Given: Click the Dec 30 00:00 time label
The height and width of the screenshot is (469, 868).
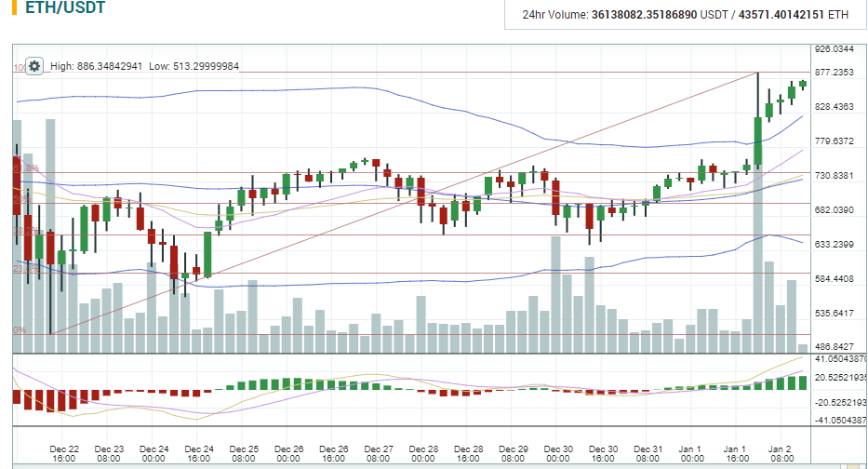Looking at the screenshot, I should coord(558,453).
